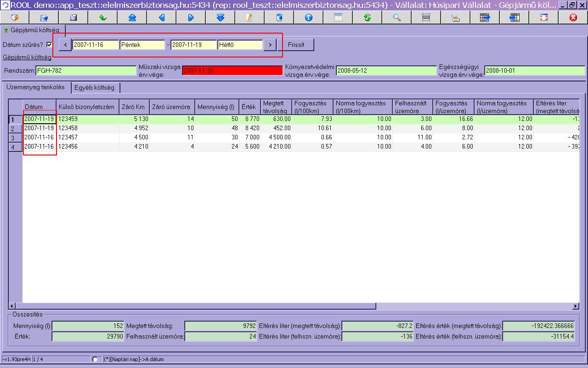Click the table import arrow icon

click(x=514, y=17)
